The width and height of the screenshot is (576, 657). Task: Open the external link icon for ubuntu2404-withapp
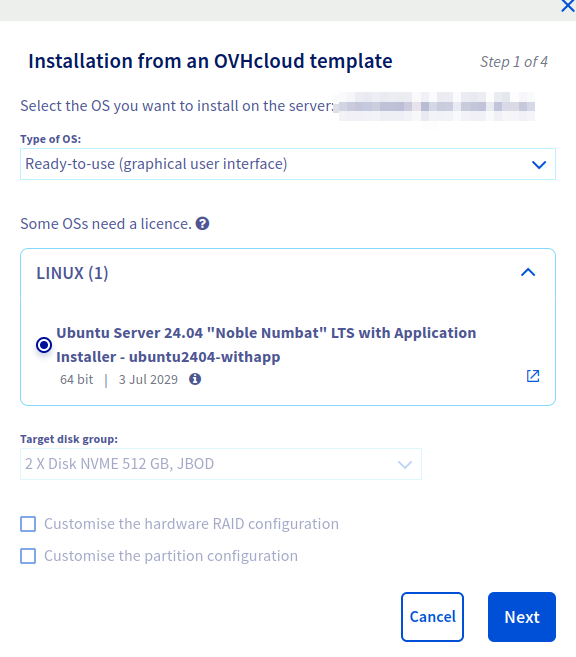pyautogui.click(x=533, y=376)
